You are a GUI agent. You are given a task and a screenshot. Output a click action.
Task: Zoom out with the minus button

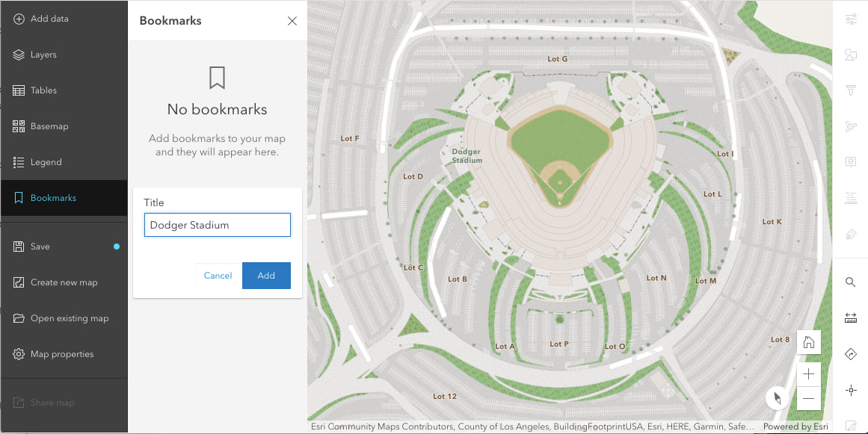pyautogui.click(x=808, y=399)
